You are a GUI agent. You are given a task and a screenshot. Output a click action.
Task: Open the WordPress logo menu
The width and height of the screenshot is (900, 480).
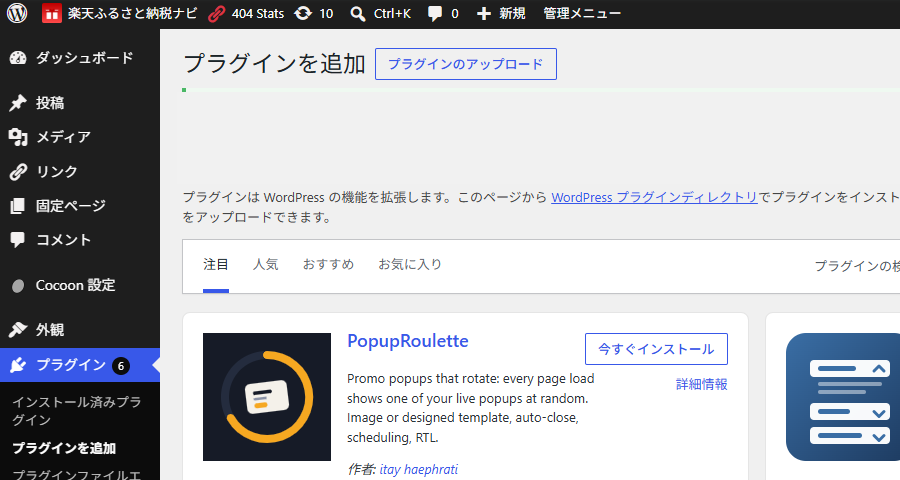[17, 13]
